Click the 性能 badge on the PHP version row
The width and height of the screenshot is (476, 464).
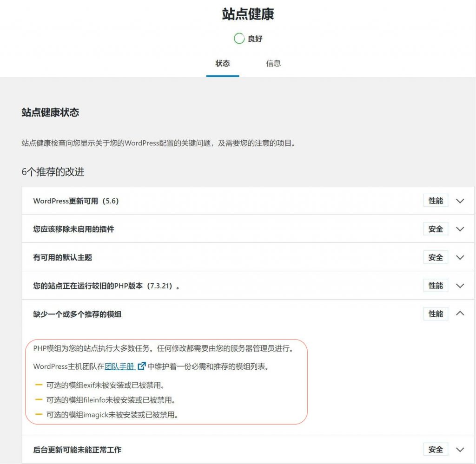point(436,286)
